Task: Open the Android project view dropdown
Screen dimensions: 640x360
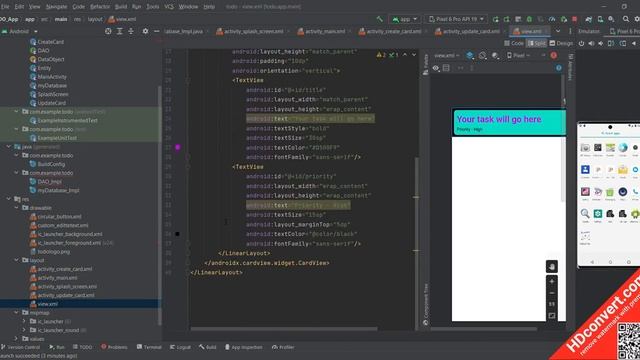Action: [x=20, y=31]
